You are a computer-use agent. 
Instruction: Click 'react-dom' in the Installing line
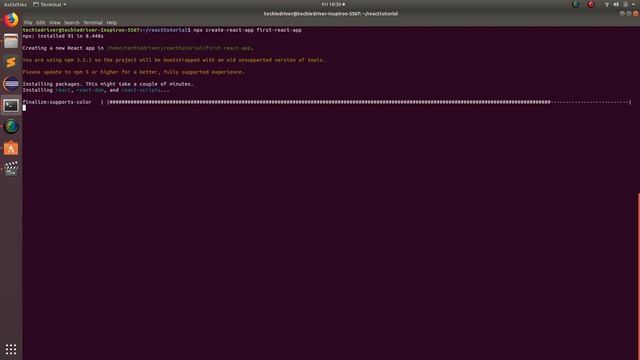coord(90,90)
